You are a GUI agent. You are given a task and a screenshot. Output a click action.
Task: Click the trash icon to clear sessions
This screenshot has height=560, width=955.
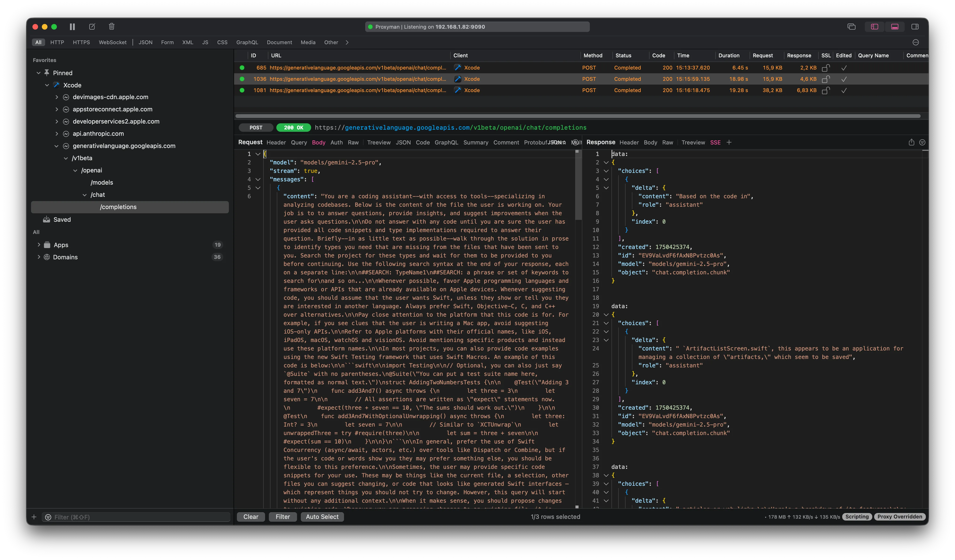pyautogui.click(x=111, y=27)
